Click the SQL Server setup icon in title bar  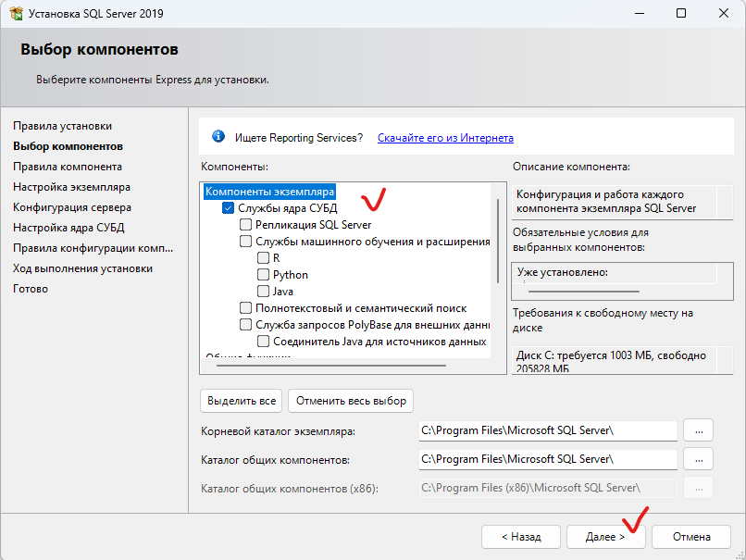(x=16, y=13)
